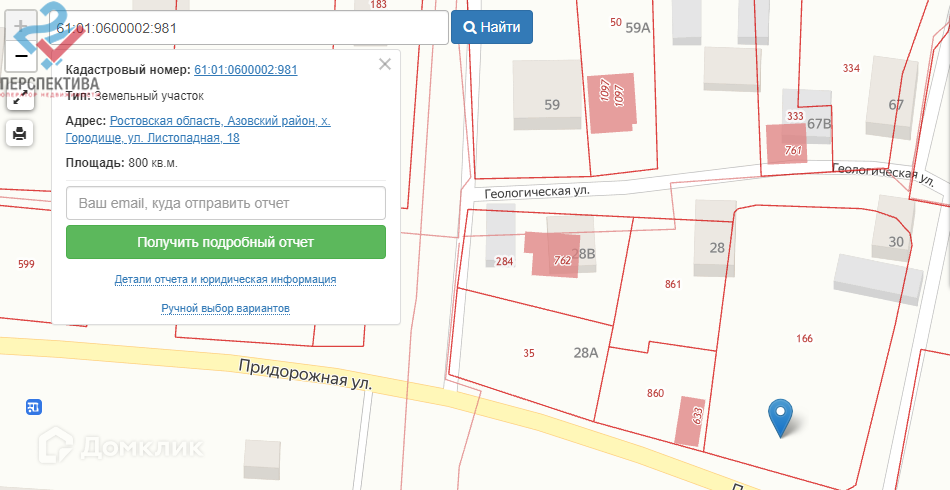Click parcel number 599 on map
The height and width of the screenshot is (490, 950).
click(26, 264)
